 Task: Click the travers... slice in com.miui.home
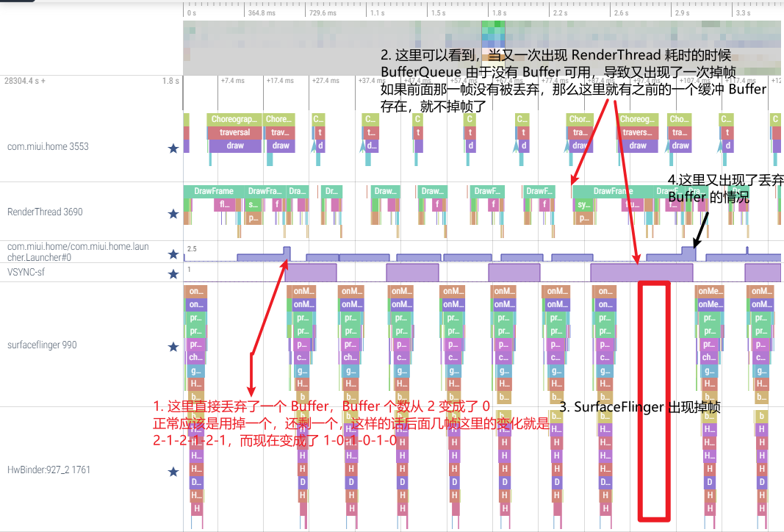[x=636, y=132]
